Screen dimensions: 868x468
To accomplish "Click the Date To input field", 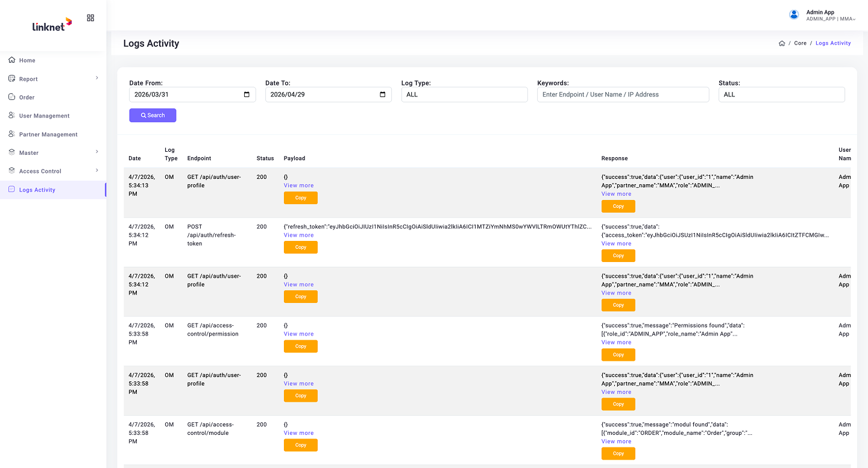I will pyautogui.click(x=329, y=95).
